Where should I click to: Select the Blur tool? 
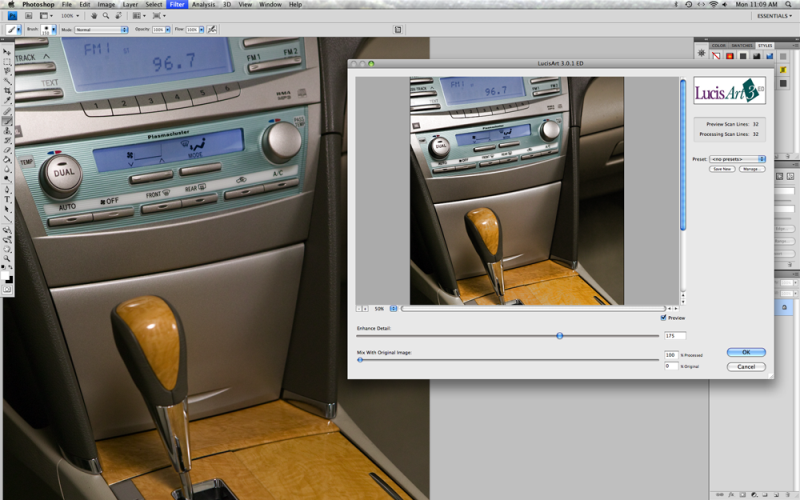tap(7, 169)
